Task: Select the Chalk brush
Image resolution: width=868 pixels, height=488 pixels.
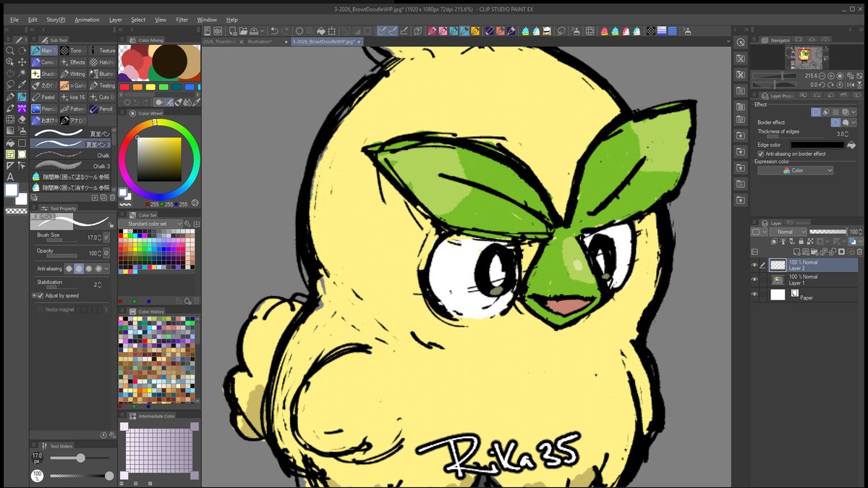Action: [x=72, y=155]
